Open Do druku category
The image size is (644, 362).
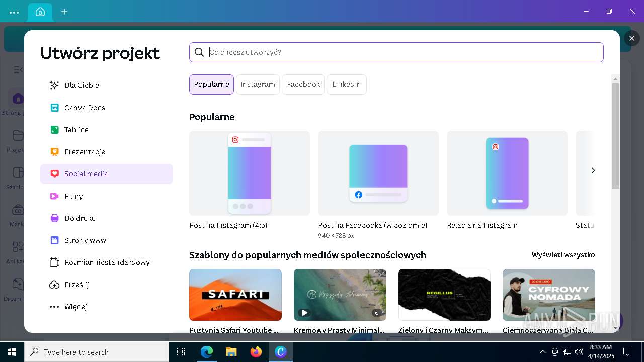pos(107,218)
